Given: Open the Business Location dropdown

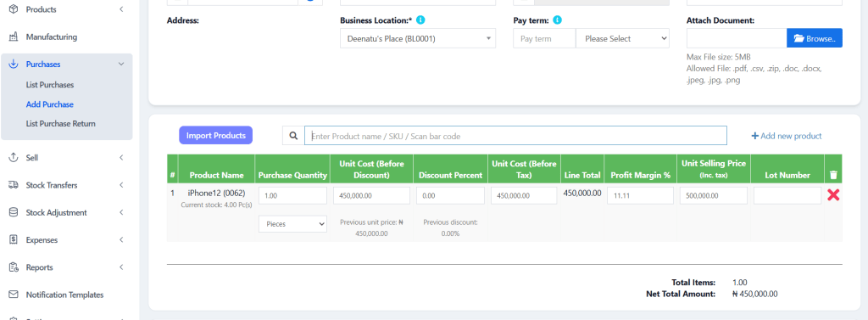Looking at the screenshot, I should pyautogui.click(x=418, y=39).
